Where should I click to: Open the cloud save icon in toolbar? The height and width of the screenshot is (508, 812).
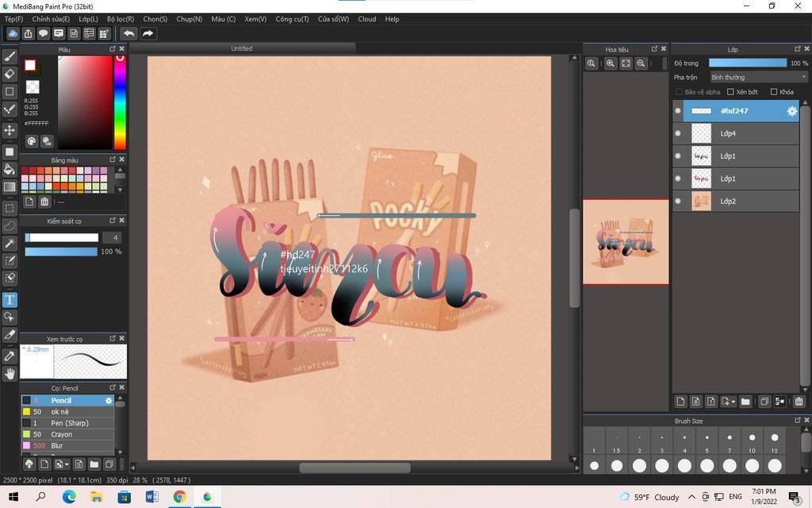pos(13,33)
